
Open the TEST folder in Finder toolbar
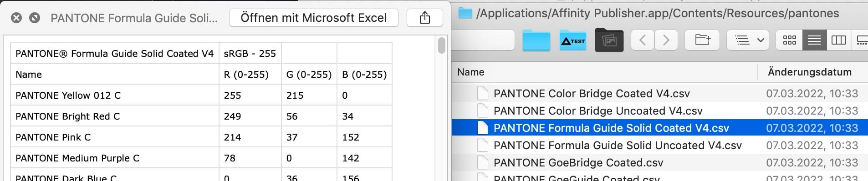pos(572,40)
